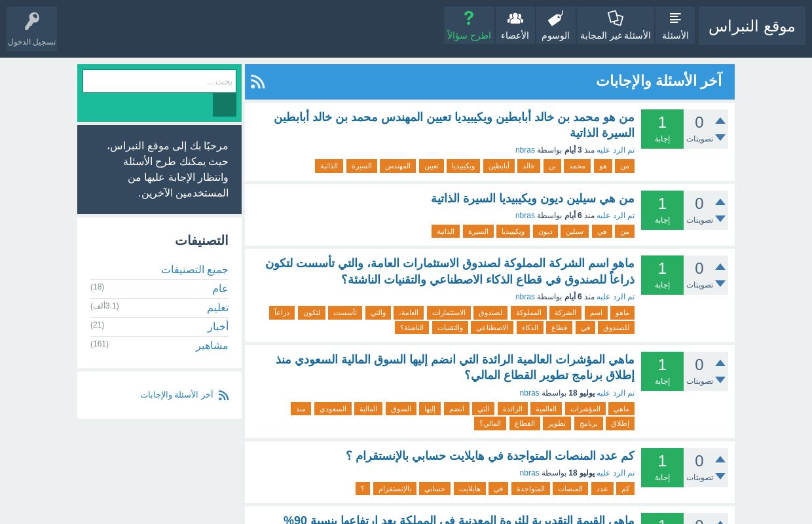Open RSS feed icon in blue header

[258, 81]
